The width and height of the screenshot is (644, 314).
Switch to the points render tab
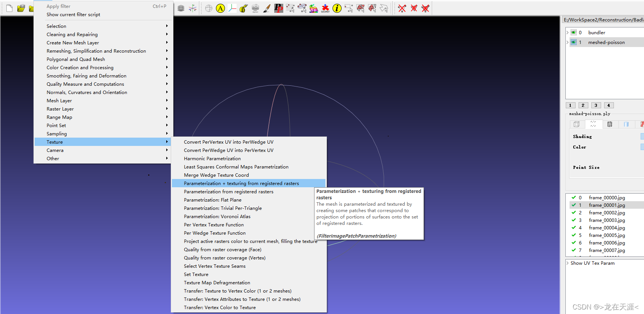[x=593, y=124]
